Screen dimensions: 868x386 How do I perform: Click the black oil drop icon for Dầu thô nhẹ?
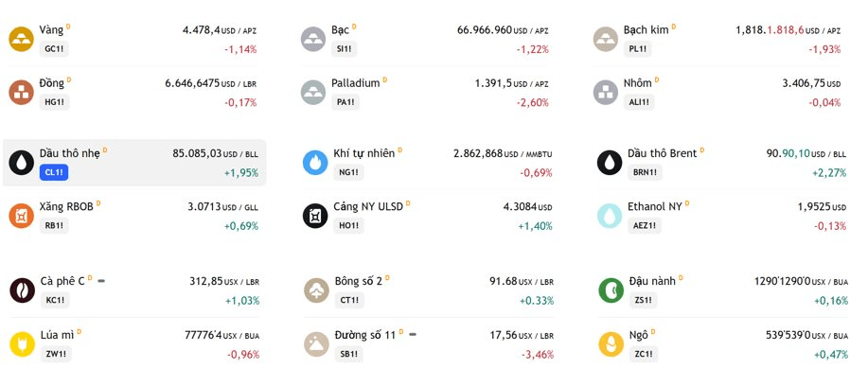click(x=22, y=163)
